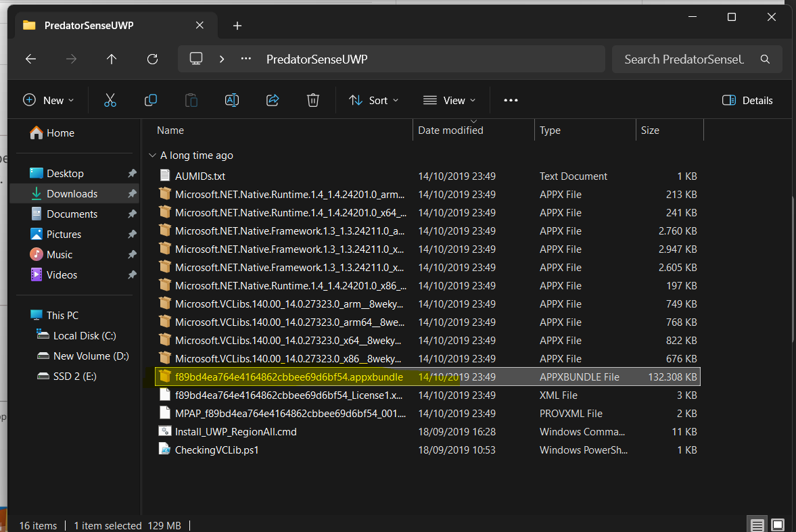Select Microsoft.VCLibs arm64 768 KB file
Screen dimensions: 796x532
pyautogui.click(x=427, y=322)
